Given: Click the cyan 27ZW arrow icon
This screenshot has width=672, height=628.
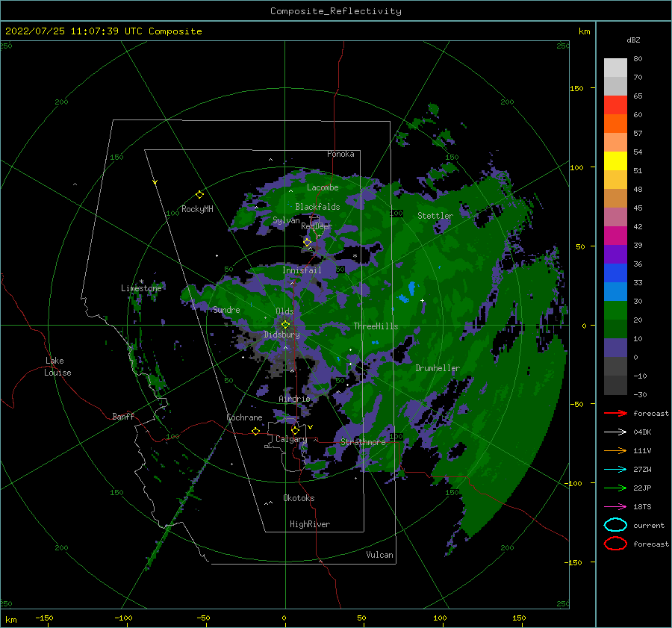Looking at the screenshot, I should coord(615,470).
